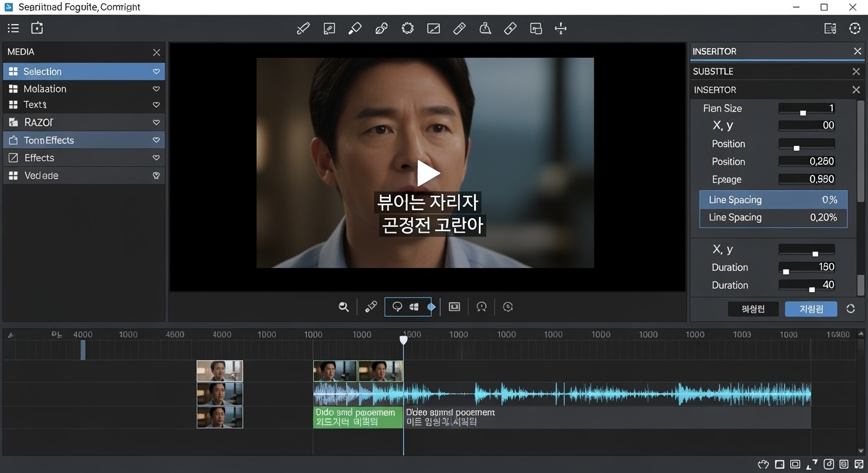Click the speech bubble icon below preview

click(x=398, y=307)
